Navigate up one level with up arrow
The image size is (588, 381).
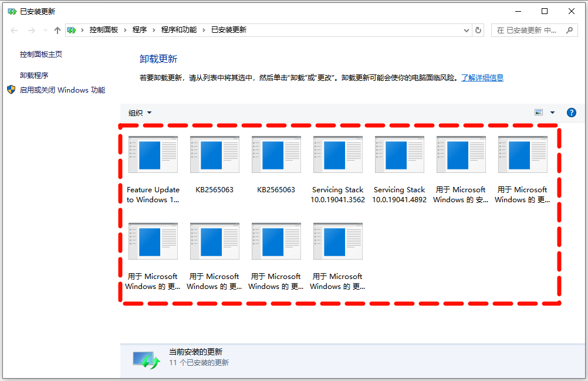(x=57, y=30)
